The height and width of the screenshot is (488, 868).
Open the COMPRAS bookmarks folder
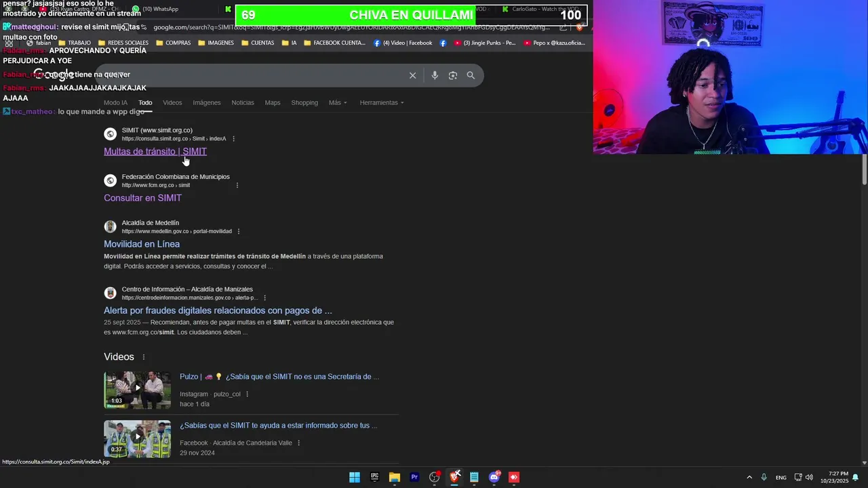click(x=173, y=43)
